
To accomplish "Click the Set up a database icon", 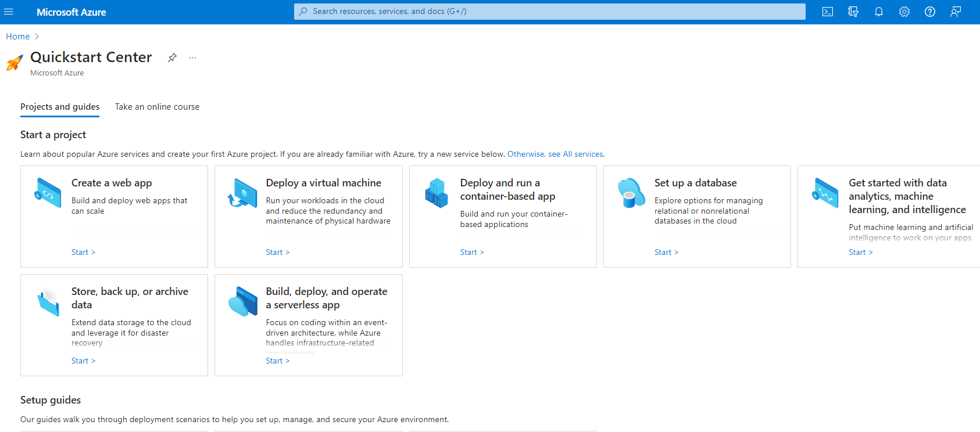I will pos(631,193).
